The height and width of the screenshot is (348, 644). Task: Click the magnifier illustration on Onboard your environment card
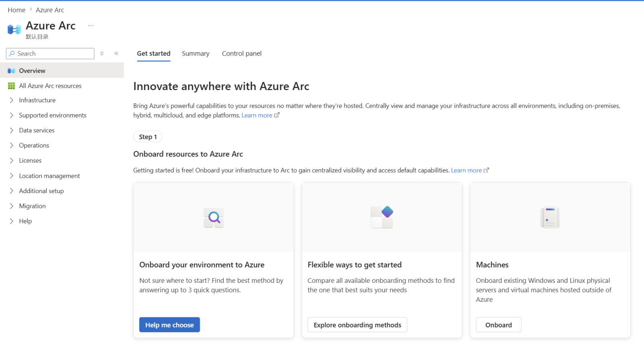[x=214, y=218]
